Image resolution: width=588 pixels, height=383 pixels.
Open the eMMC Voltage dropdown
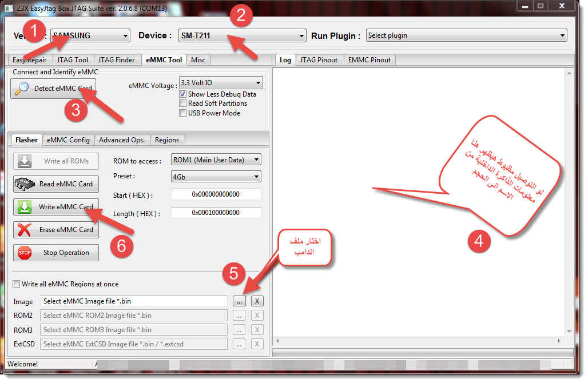(221, 82)
